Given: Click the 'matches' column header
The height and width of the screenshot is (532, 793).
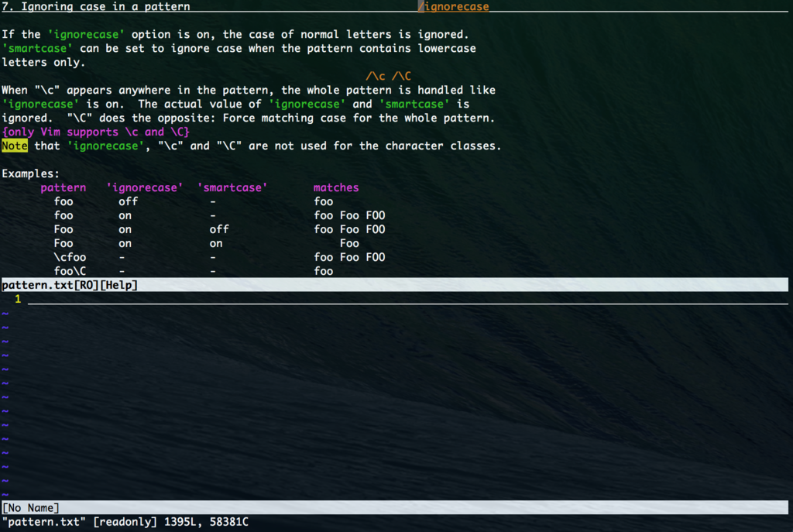Looking at the screenshot, I should tap(336, 187).
